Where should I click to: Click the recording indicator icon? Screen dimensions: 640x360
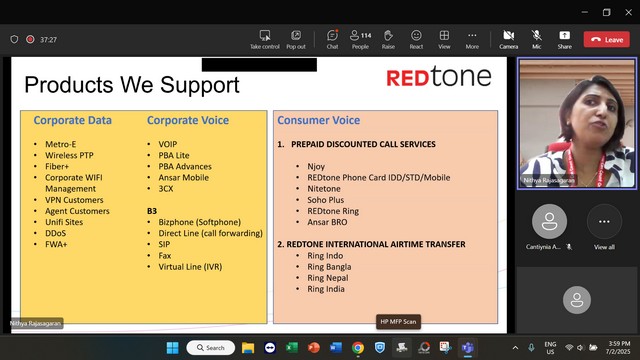[30, 40]
